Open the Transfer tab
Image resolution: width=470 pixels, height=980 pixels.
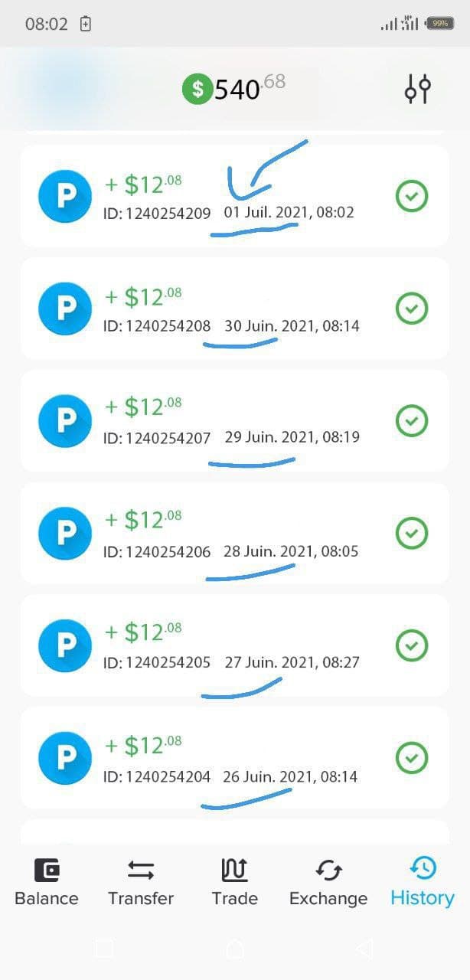141,883
